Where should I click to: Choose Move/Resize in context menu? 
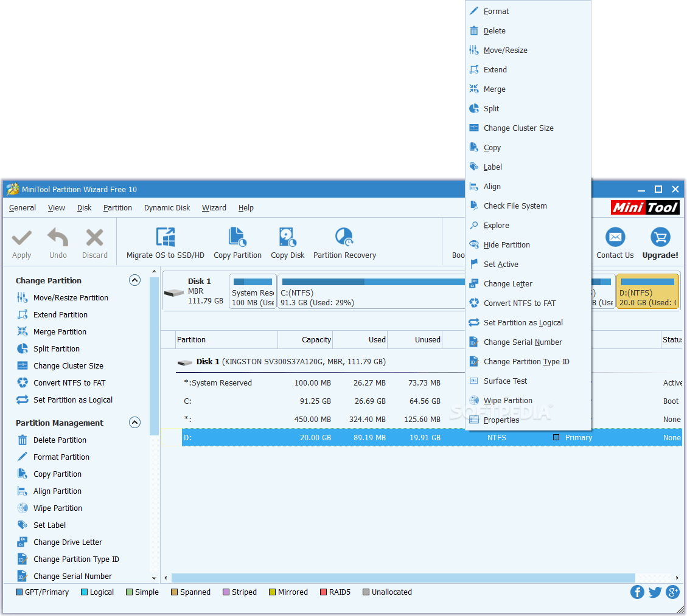[x=528, y=50]
